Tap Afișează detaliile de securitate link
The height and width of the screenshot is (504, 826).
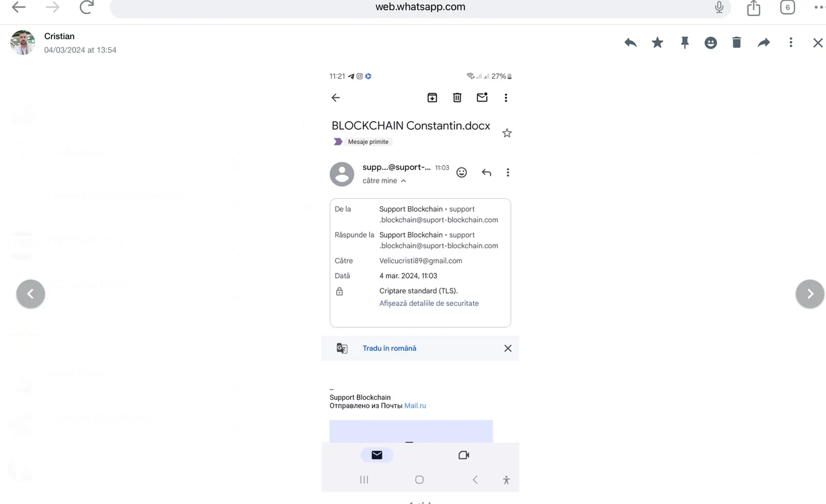coord(429,303)
